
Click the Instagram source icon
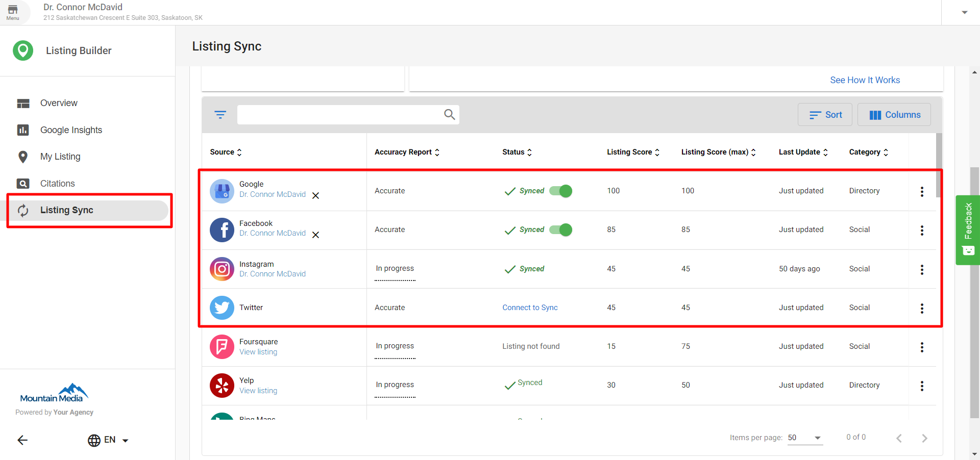click(x=222, y=269)
